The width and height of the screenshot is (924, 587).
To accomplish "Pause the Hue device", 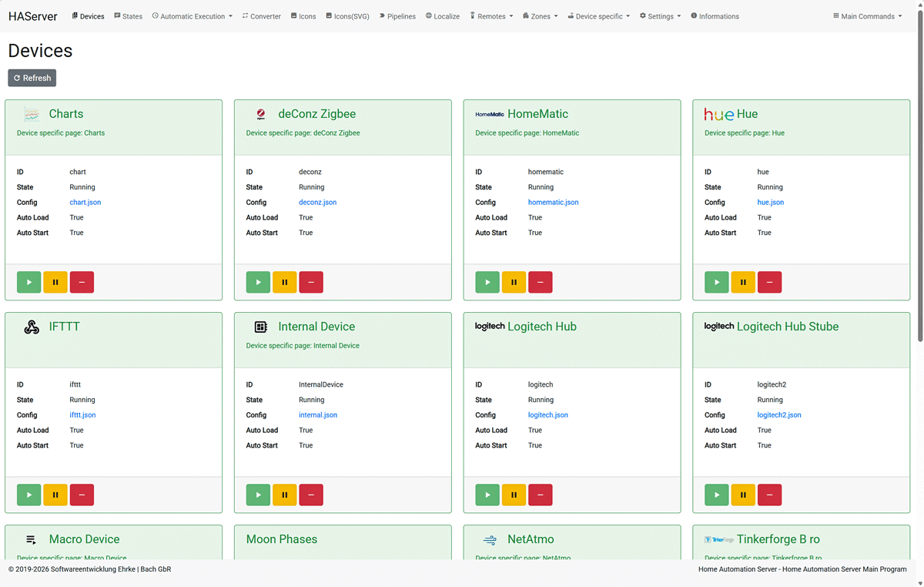I will click(743, 282).
